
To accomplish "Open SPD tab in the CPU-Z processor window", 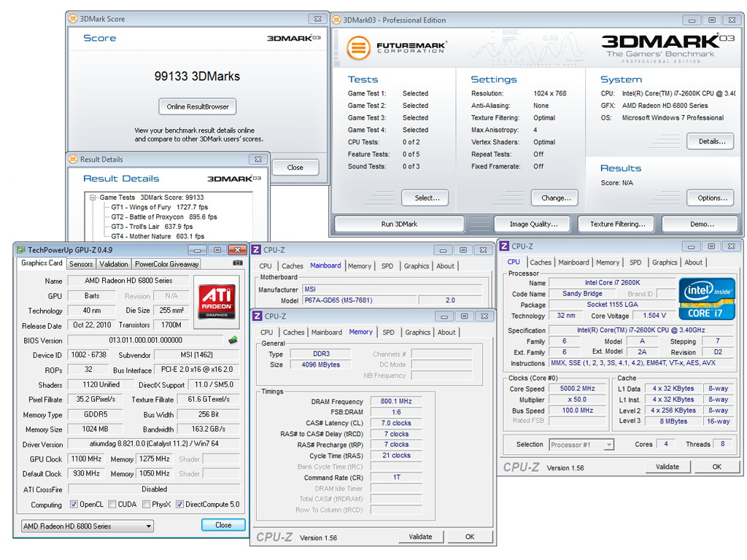I will [635, 262].
